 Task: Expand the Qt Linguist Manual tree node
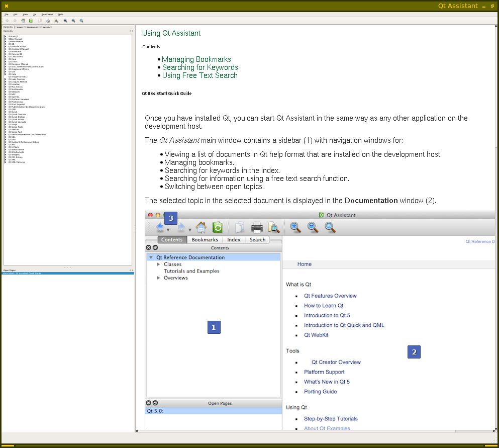click(6, 82)
